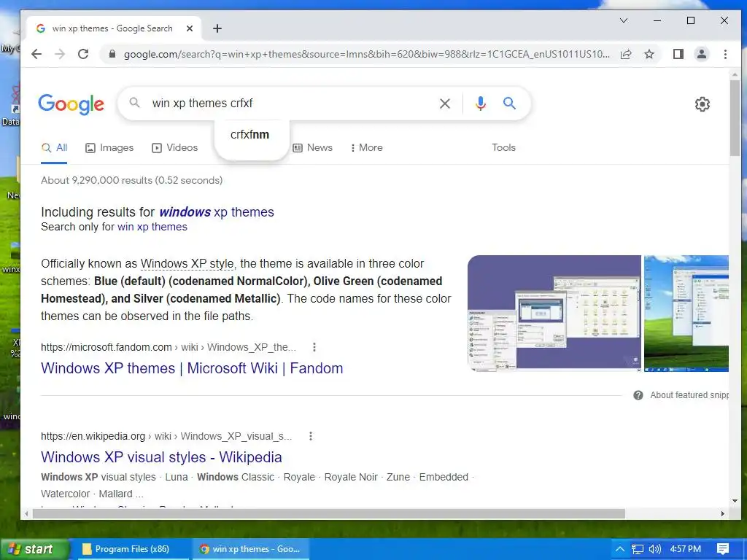Share this page from the address bar

pos(626,54)
